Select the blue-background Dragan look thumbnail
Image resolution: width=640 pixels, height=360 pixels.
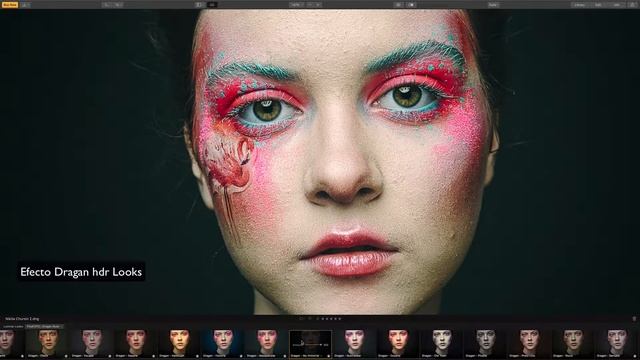[223, 343]
